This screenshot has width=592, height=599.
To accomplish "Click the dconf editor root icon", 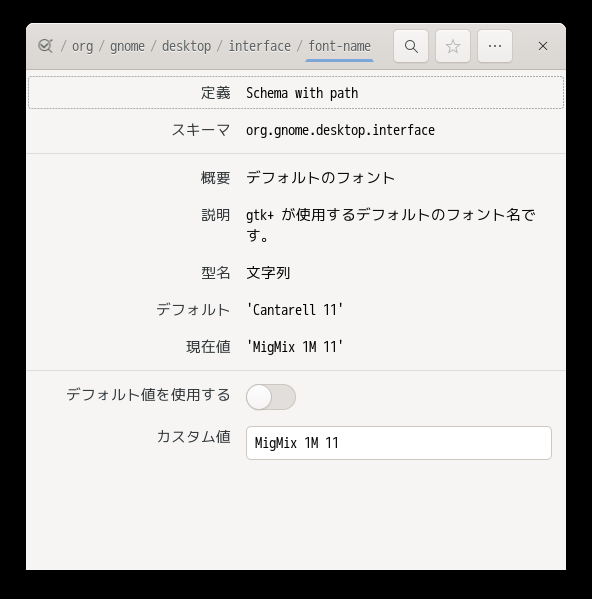I will [45, 46].
